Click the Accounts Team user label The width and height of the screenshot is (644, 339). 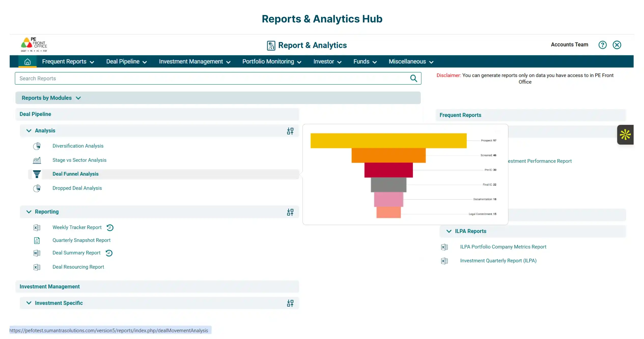pyautogui.click(x=569, y=45)
